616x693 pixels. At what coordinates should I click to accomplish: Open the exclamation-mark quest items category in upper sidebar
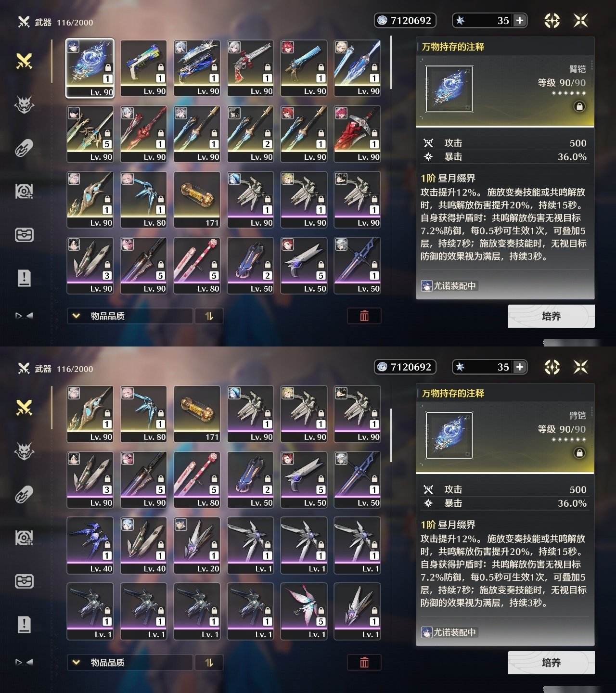click(24, 278)
